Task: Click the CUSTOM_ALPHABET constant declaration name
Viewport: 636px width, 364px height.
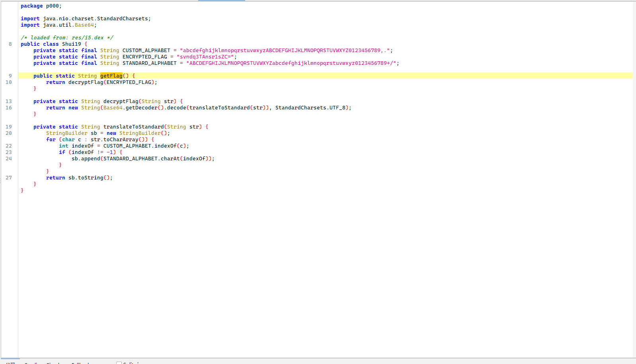Action: (x=146, y=50)
